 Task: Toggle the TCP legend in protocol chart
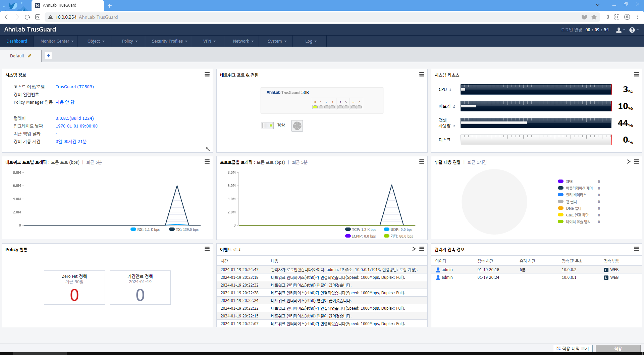click(x=361, y=230)
